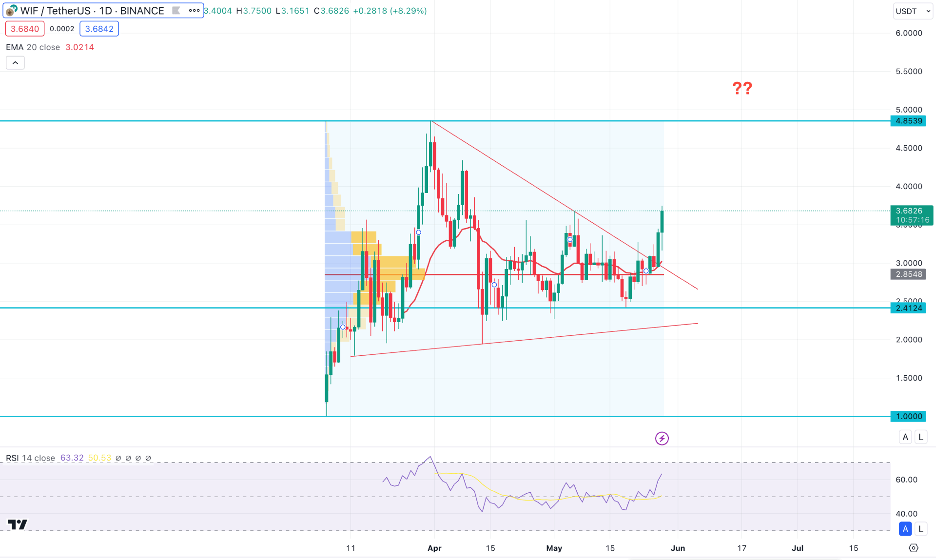Click the 4.8539 horizontal line price label
The height and width of the screenshot is (560, 936).
tap(909, 121)
